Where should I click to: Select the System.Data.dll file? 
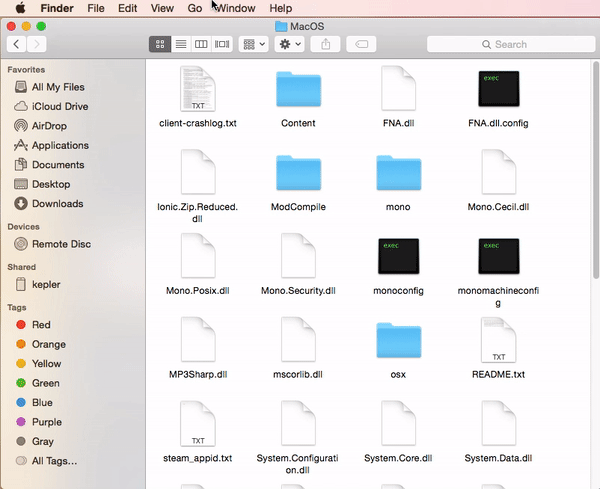point(499,424)
